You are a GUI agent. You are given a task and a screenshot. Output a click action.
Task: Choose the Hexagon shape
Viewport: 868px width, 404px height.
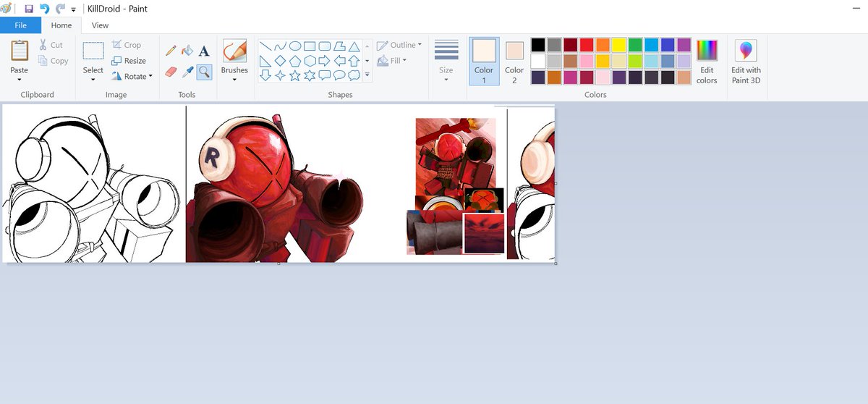[310, 60]
